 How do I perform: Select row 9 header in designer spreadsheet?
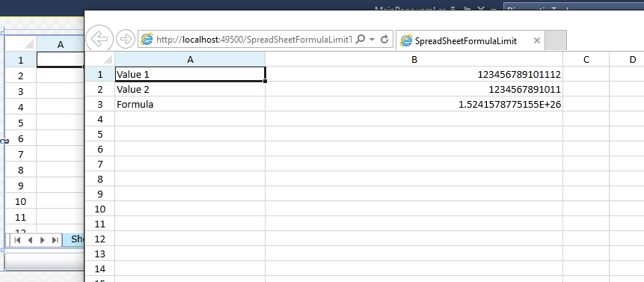pyautogui.click(x=20, y=186)
